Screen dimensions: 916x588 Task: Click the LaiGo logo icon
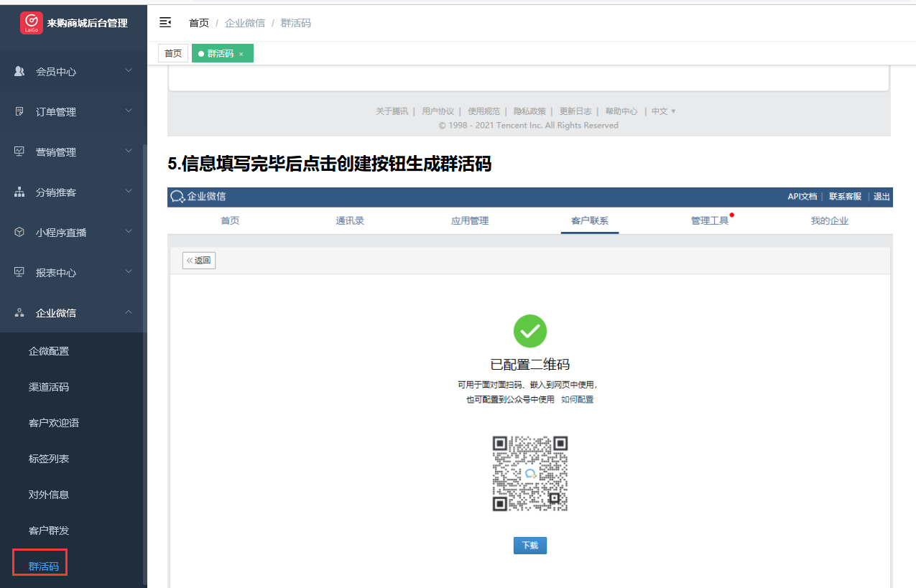tap(32, 23)
